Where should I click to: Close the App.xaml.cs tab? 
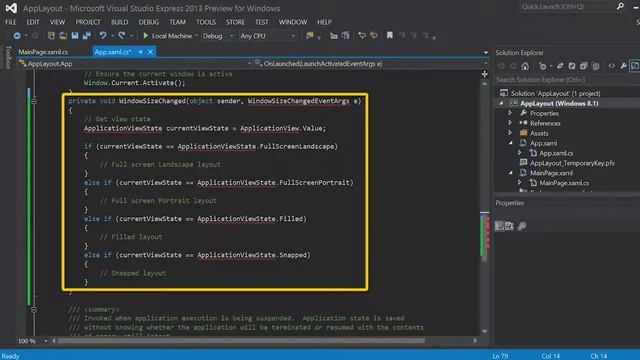pyautogui.click(x=150, y=52)
